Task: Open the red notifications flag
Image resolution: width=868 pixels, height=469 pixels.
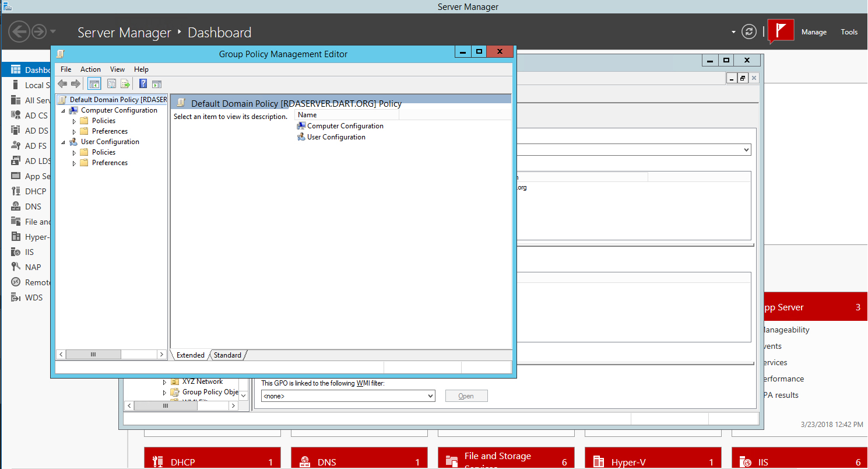Action: [x=781, y=31]
